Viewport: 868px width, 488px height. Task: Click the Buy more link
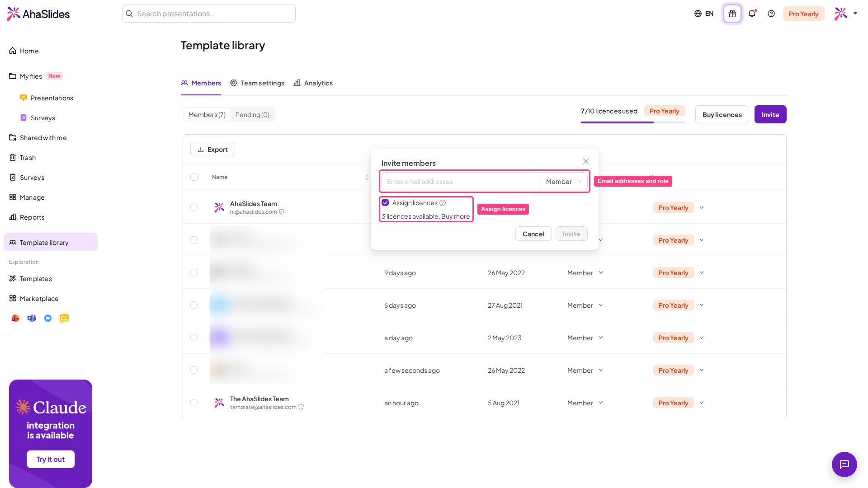click(455, 216)
